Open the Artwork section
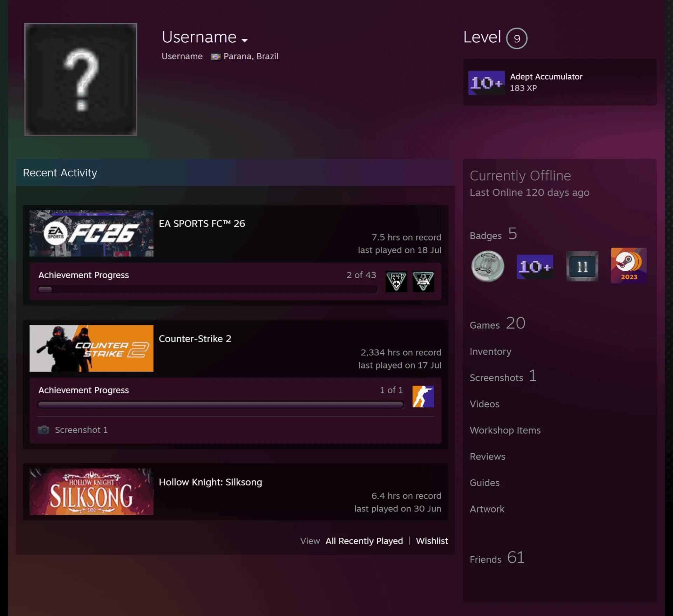This screenshot has height=616, width=673. (487, 509)
